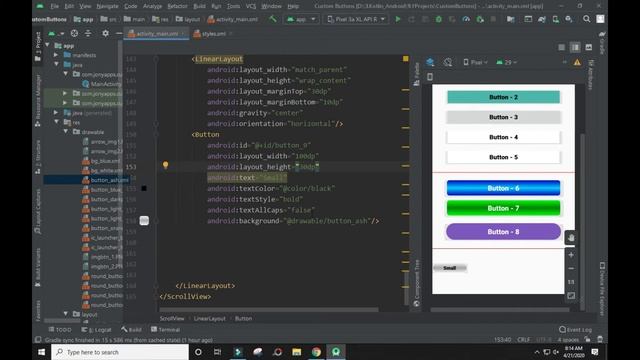Switch editor to Design-only view
Viewport: 640px width, 360px height.
pyautogui.click(x=589, y=47)
